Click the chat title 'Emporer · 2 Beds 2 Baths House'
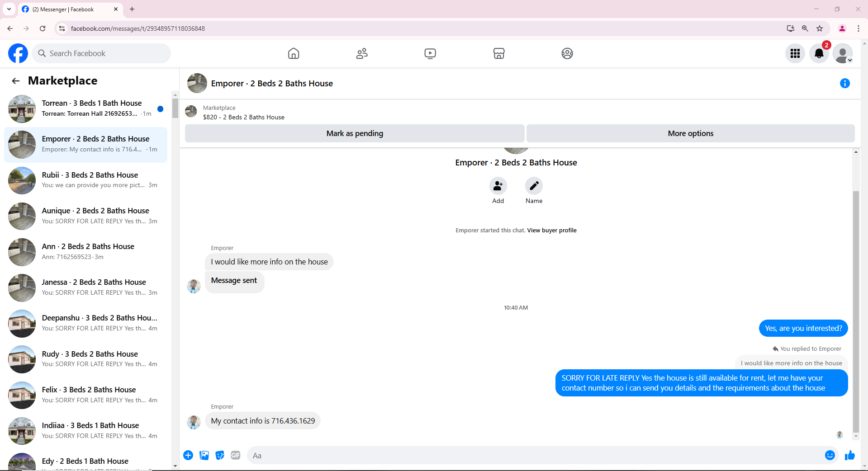868x471 pixels. (272, 84)
